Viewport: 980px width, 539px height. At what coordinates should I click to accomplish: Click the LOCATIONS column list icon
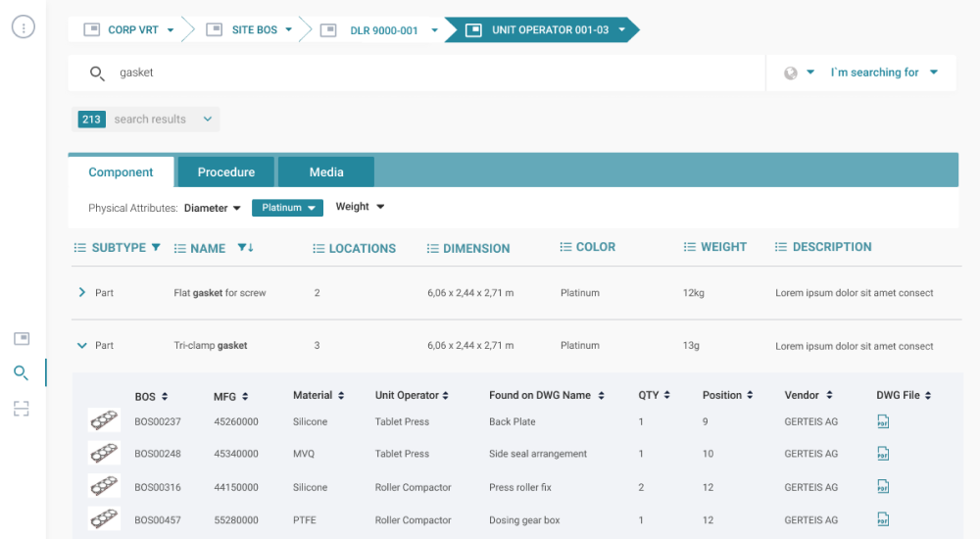(318, 249)
